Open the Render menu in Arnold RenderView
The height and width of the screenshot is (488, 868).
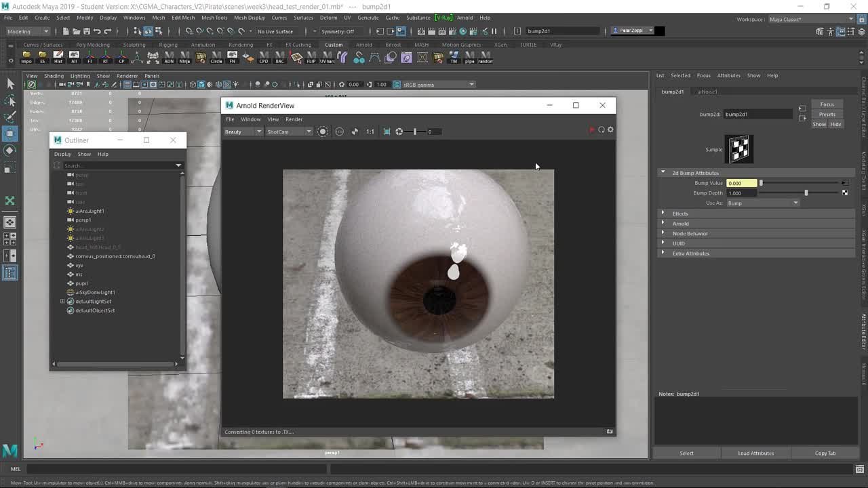coord(294,119)
